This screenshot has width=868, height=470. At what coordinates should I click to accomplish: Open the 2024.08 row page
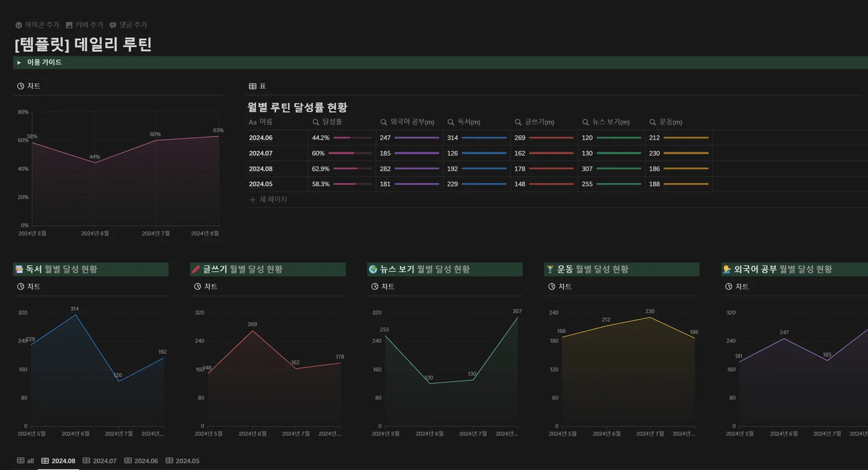click(x=260, y=169)
